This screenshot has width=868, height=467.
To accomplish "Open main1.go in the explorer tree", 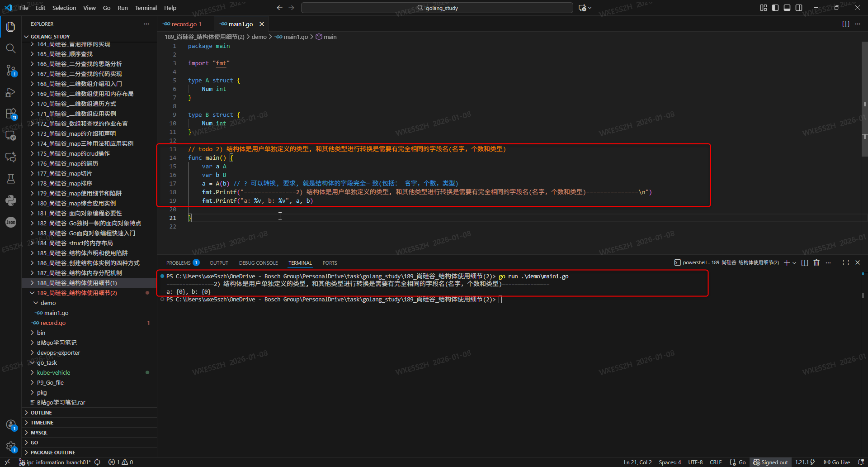I will 57,313.
